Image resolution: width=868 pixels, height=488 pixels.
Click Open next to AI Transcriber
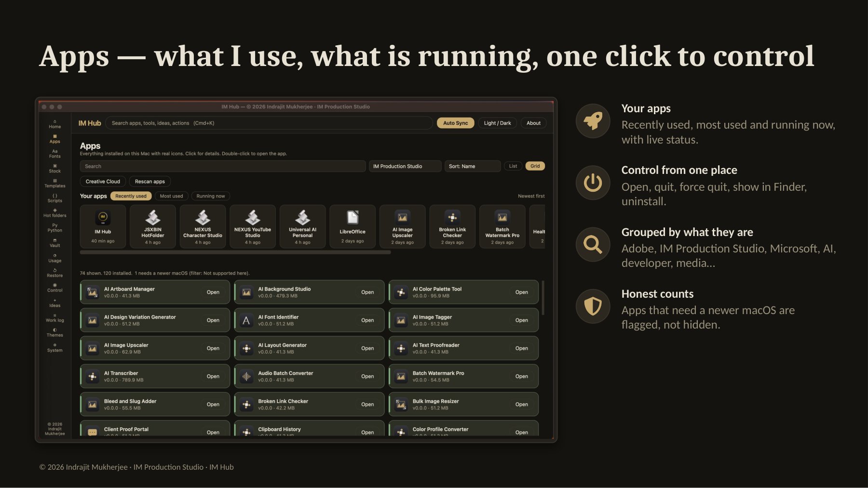(x=213, y=376)
